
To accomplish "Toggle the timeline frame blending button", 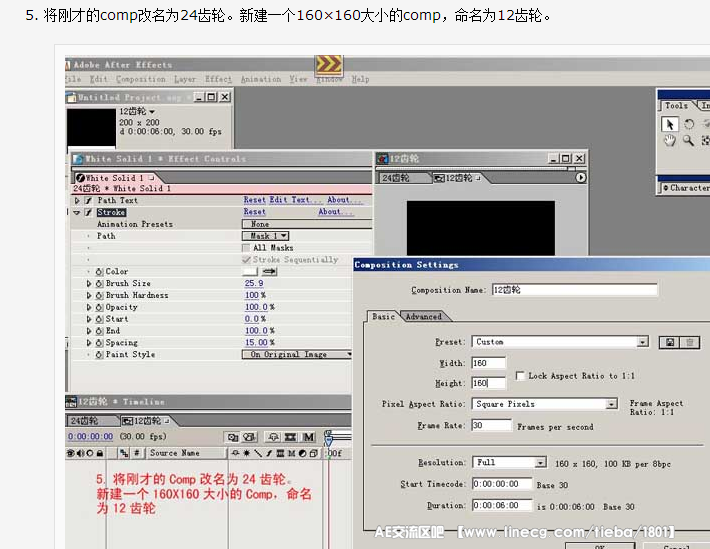I will click(290, 437).
